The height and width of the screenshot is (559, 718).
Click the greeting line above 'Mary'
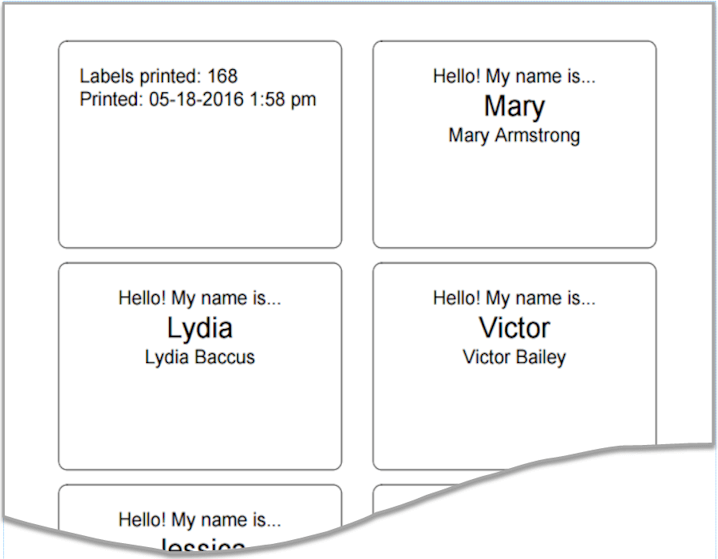click(x=514, y=76)
